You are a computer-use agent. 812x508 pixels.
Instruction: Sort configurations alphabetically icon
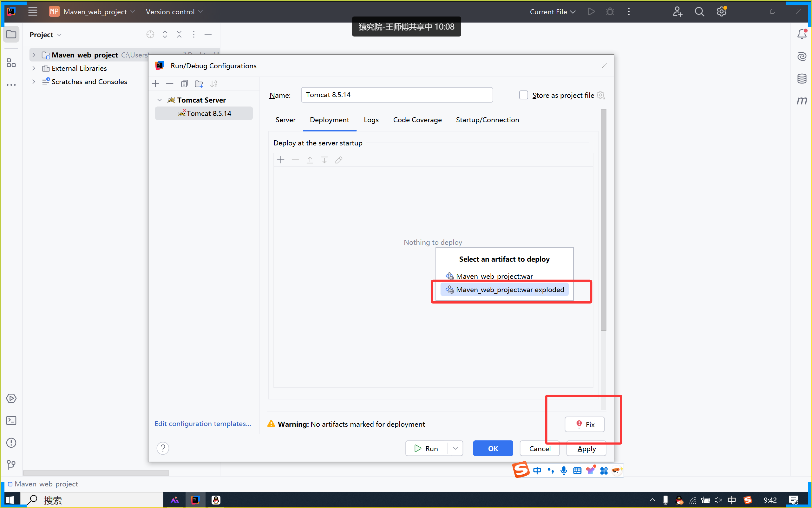(x=214, y=84)
